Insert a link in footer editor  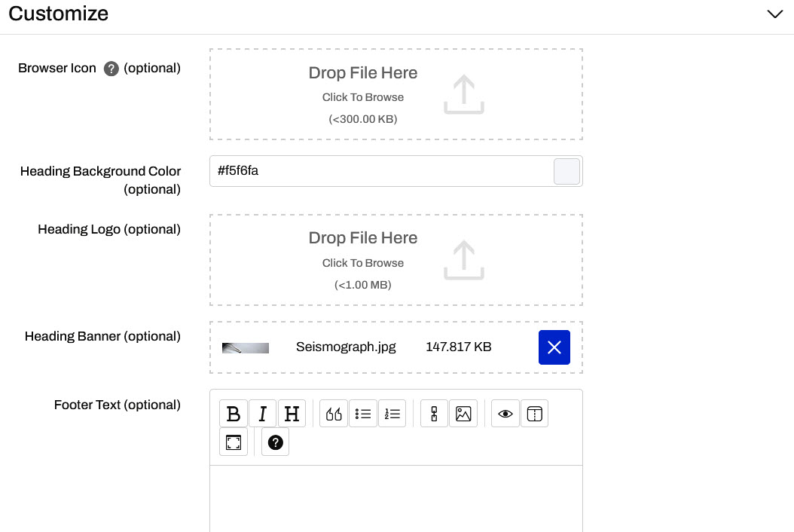pyautogui.click(x=434, y=414)
